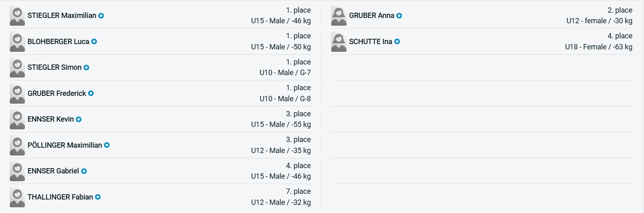644x213 pixels.
Task: Open the THALLINGER Fabian athlete link
Action: pos(60,197)
